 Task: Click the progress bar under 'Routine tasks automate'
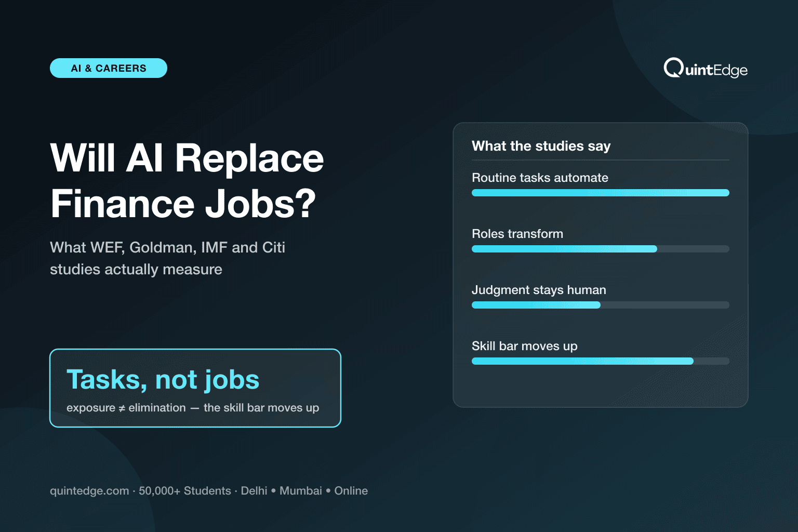coord(601,193)
